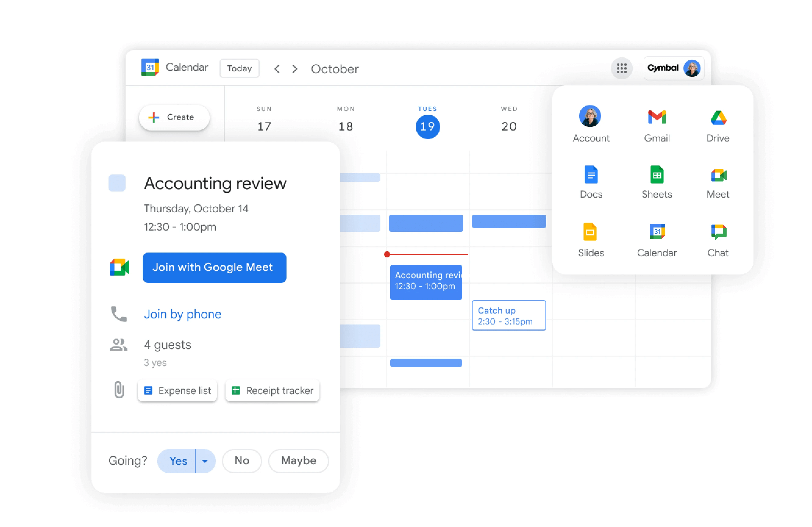Viewport: 812px width, 527px height.
Task: Open the Docs app icon
Action: click(591, 175)
